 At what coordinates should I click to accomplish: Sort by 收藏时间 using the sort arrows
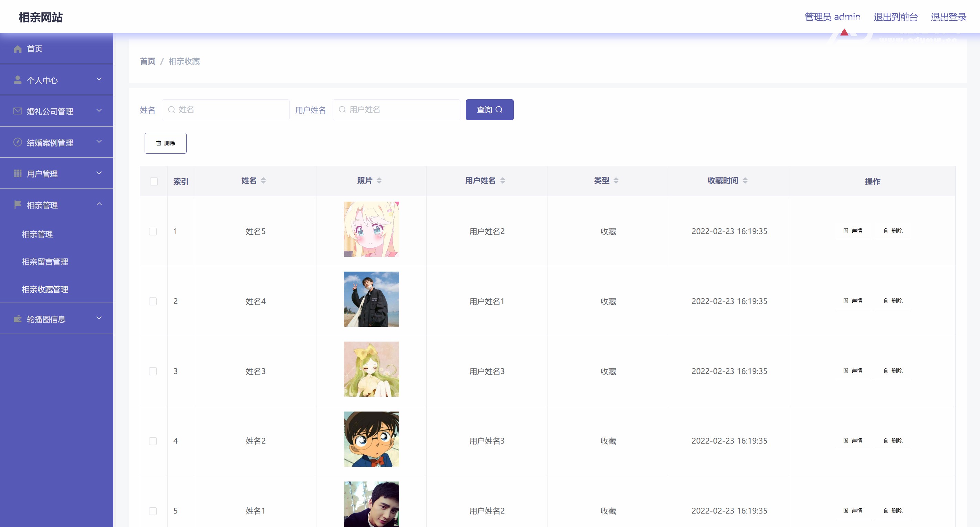pos(745,181)
